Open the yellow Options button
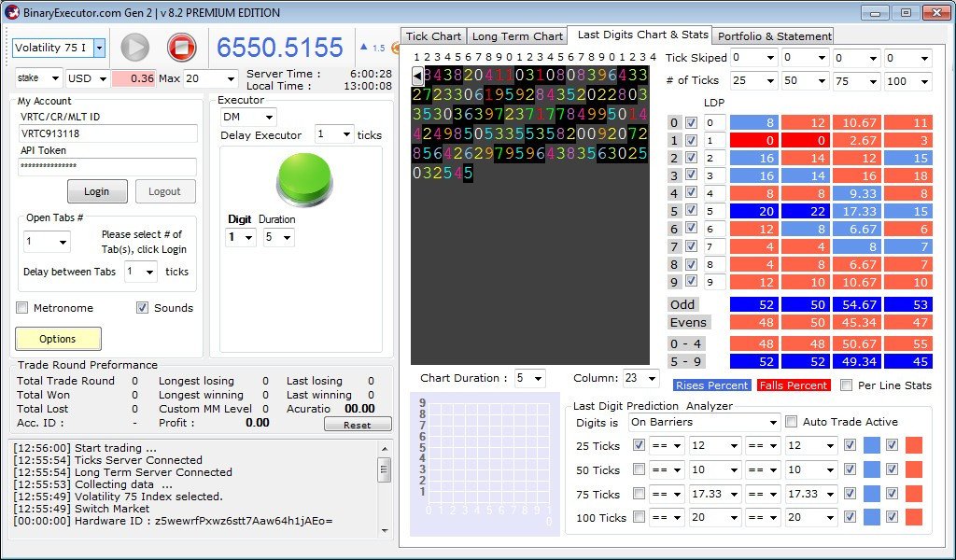The height and width of the screenshot is (560, 956). point(58,339)
